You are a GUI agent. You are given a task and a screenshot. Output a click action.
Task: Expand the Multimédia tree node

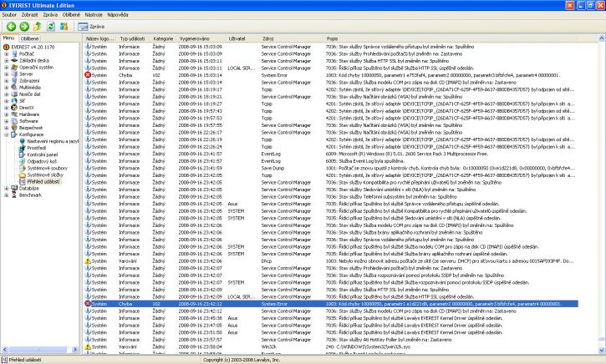6,88
